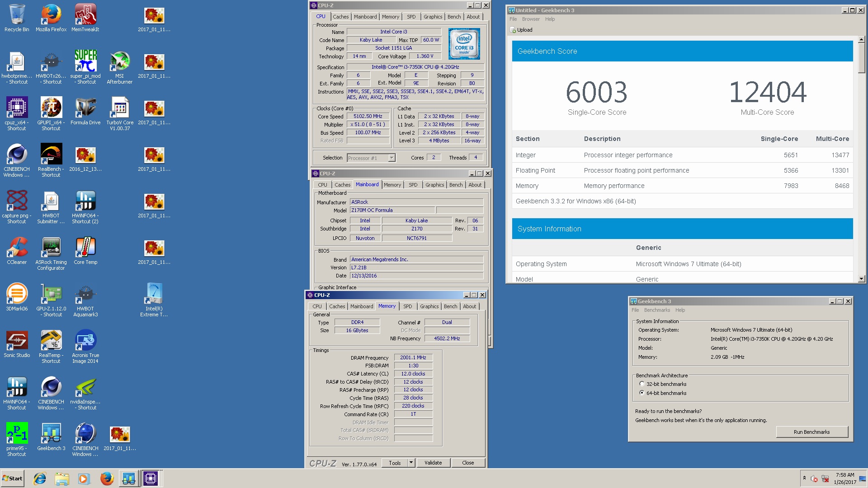Open Internet Explorer from the taskbar

click(40, 479)
